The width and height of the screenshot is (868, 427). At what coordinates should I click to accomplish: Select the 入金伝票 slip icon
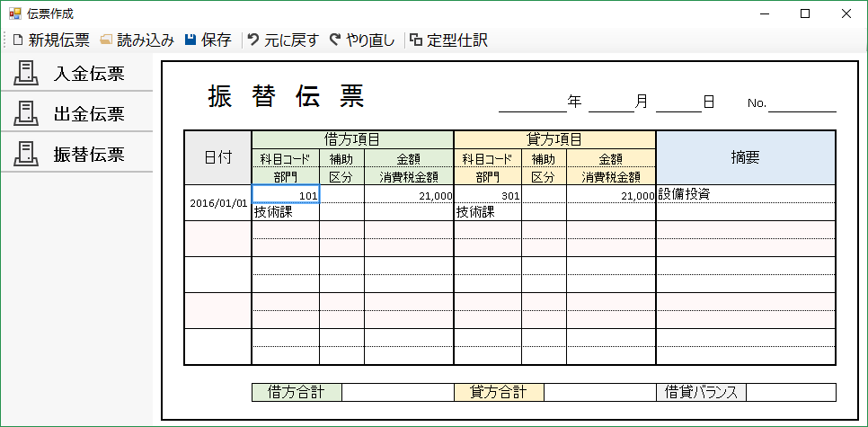pyautogui.click(x=26, y=74)
